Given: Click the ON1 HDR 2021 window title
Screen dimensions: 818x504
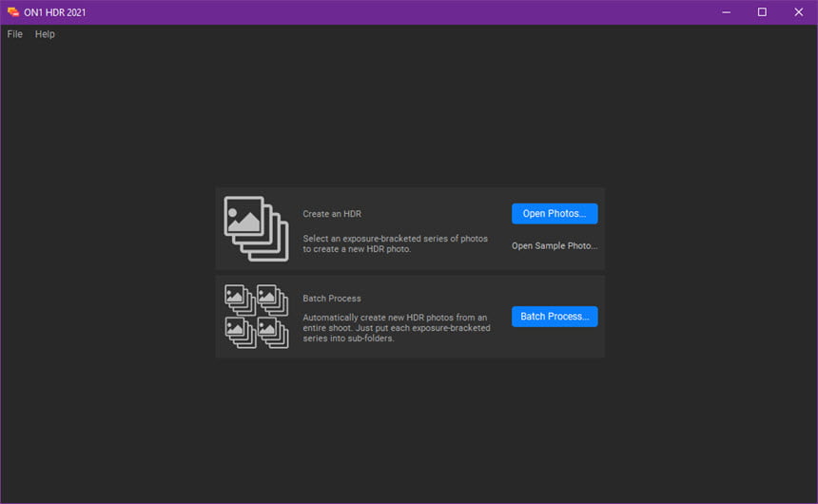Looking at the screenshot, I should [55, 12].
